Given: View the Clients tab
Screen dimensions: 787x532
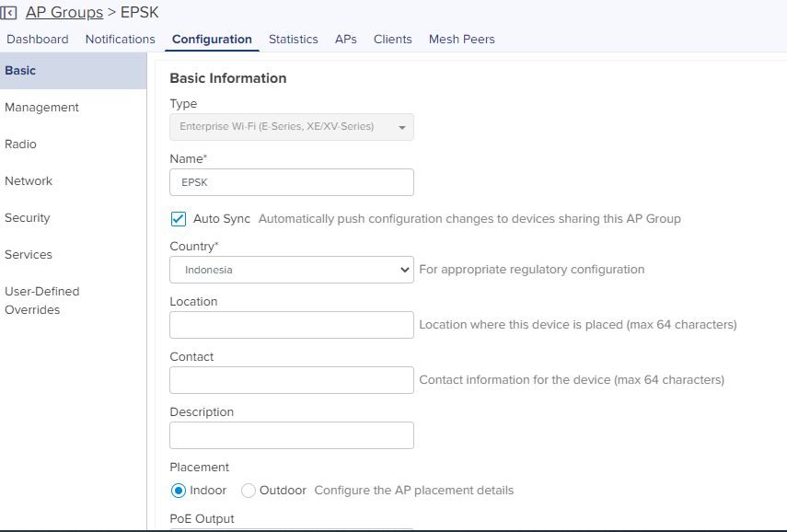Looking at the screenshot, I should pos(392,40).
